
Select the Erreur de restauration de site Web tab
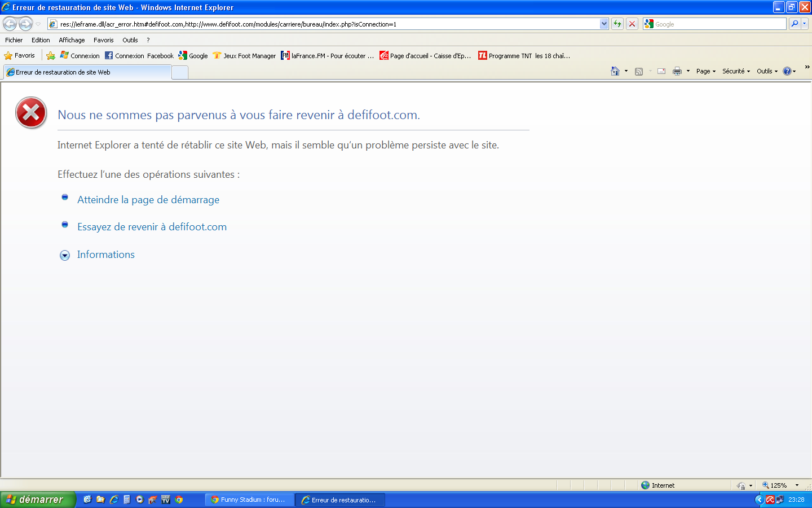87,72
